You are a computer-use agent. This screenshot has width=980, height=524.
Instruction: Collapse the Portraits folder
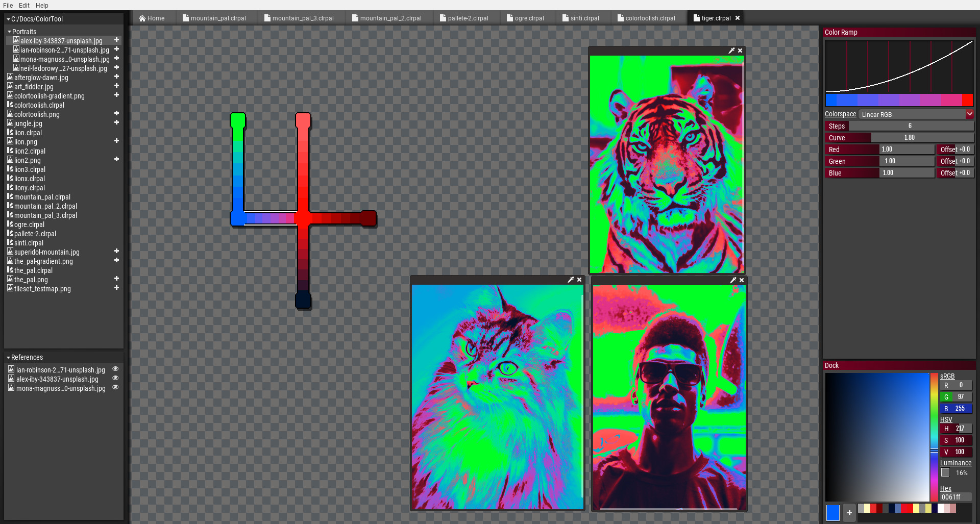[x=9, y=31]
